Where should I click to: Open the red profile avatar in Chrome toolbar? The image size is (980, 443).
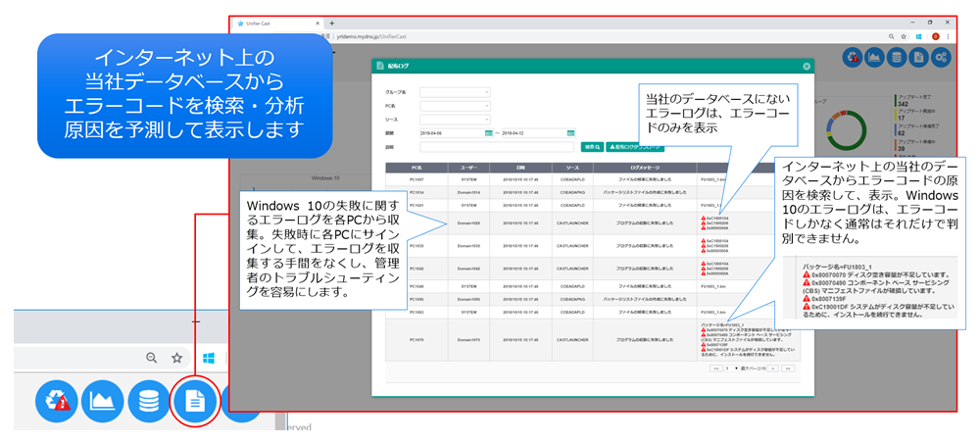[x=936, y=37]
